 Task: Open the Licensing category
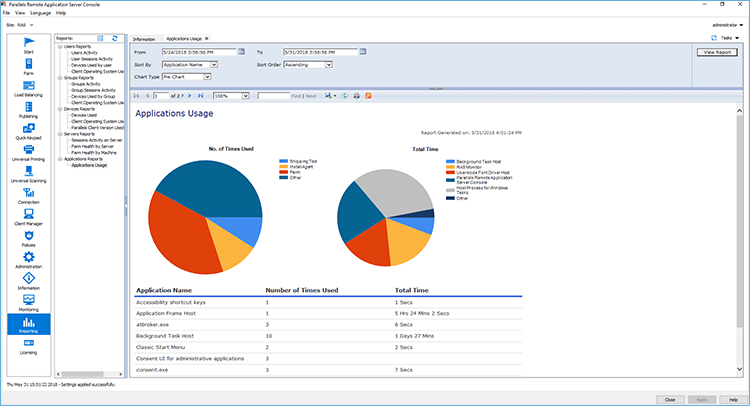(29, 346)
